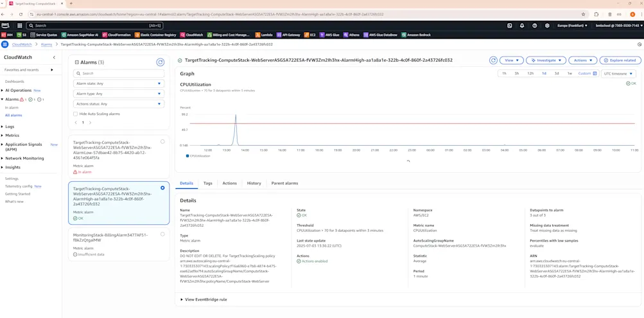This screenshot has height=318, width=644.
Task: Click the AWS console top search box
Action: point(95,26)
